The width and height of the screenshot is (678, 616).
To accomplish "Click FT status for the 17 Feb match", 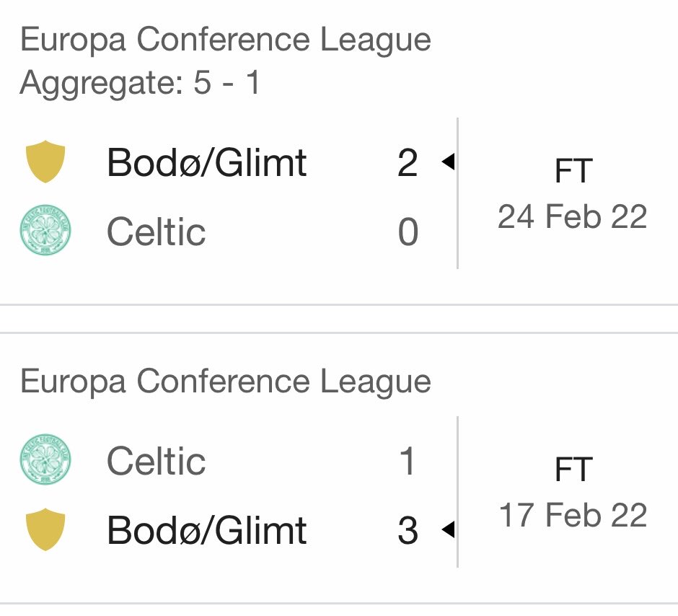I will [x=573, y=470].
